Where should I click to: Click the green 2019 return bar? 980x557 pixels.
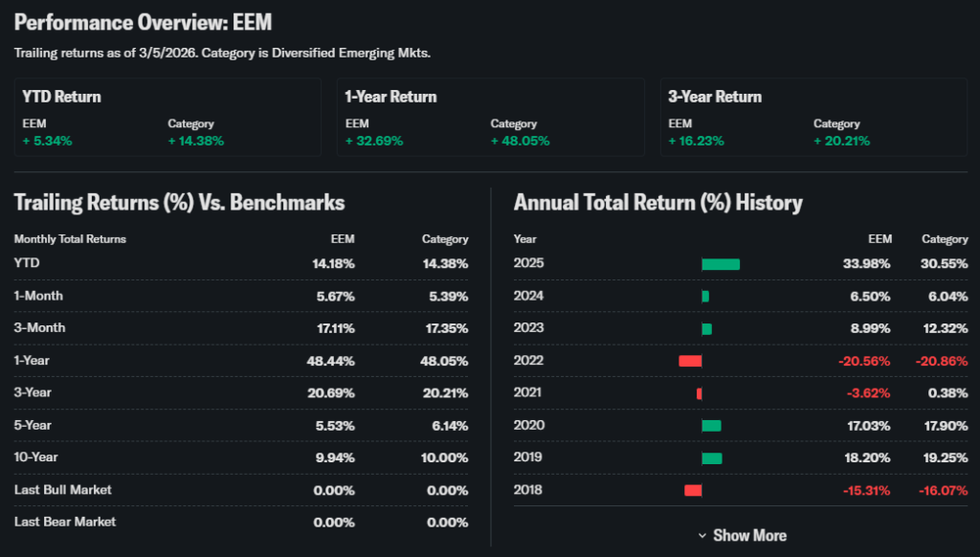click(712, 458)
